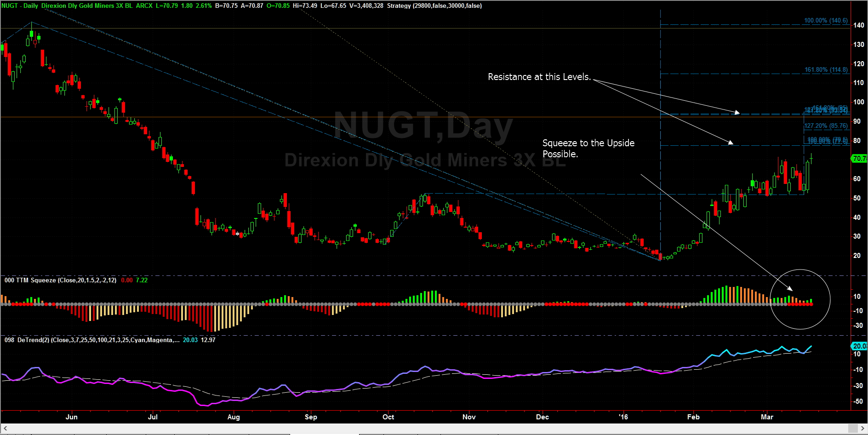Click the Strategy parameters text in header
Screen dimensions: 868x435
tap(434, 6)
